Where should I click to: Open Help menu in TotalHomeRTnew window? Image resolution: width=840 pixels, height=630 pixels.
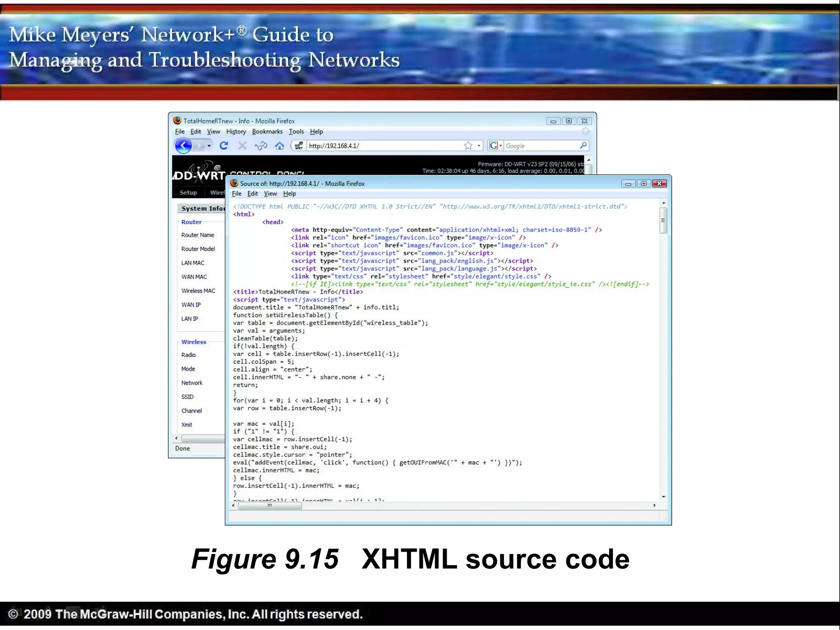tap(316, 132)
